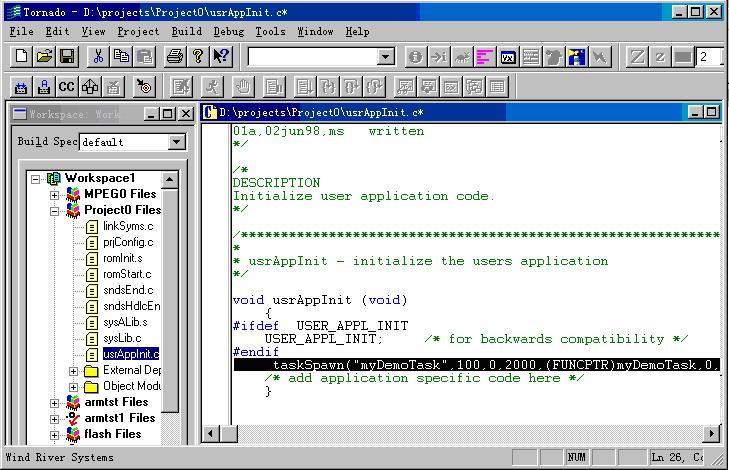Image resolution: width=729 pixels, height=470 pixels.
Task: Click the build icon with letter A
Action: [44, 86]
